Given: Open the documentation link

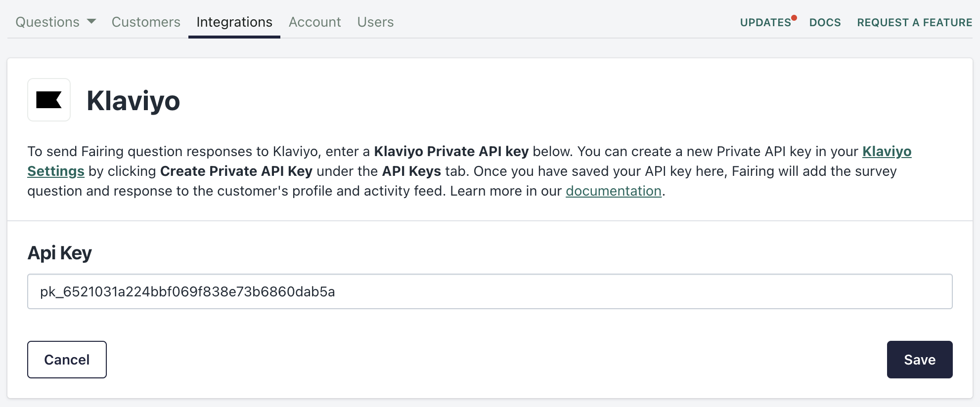Looking at the screenshot, I should pos(614,191).
